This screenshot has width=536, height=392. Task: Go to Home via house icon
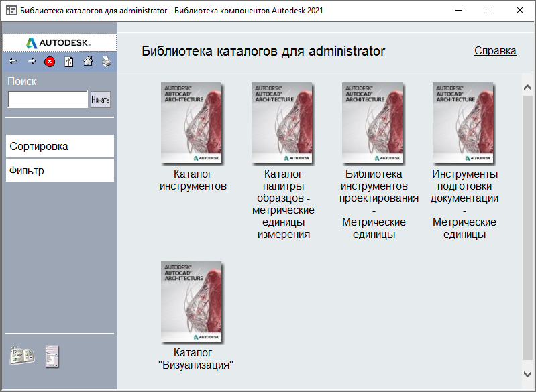tap(88, 62)
